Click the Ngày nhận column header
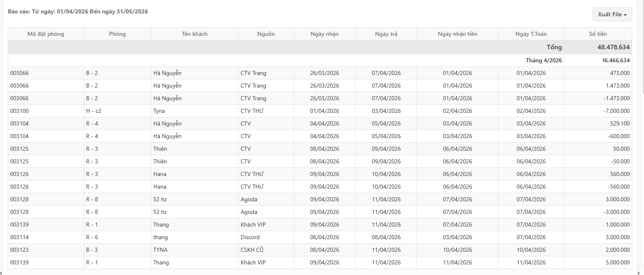The image size is (644, 275). tap(324, 34)
